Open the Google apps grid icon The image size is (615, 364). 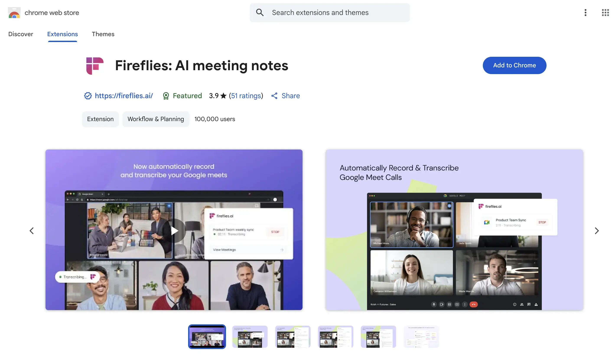[x=605, y=13]
